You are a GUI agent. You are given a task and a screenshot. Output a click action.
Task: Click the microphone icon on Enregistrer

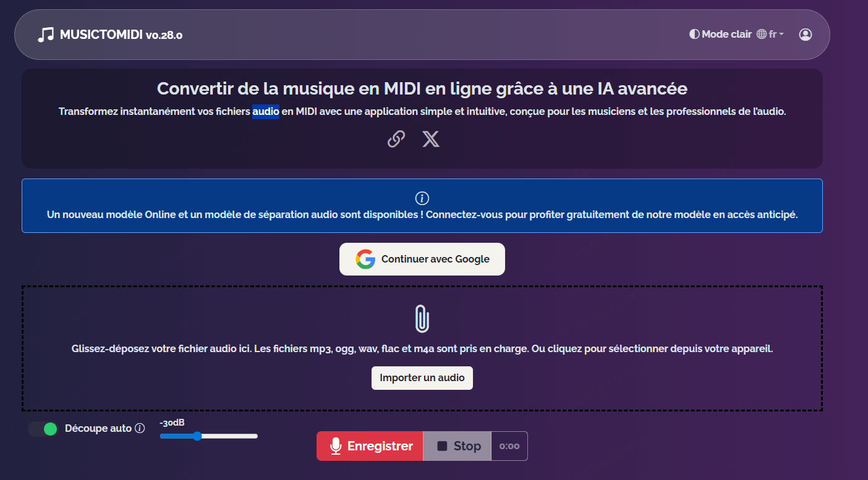pos(336,445)
